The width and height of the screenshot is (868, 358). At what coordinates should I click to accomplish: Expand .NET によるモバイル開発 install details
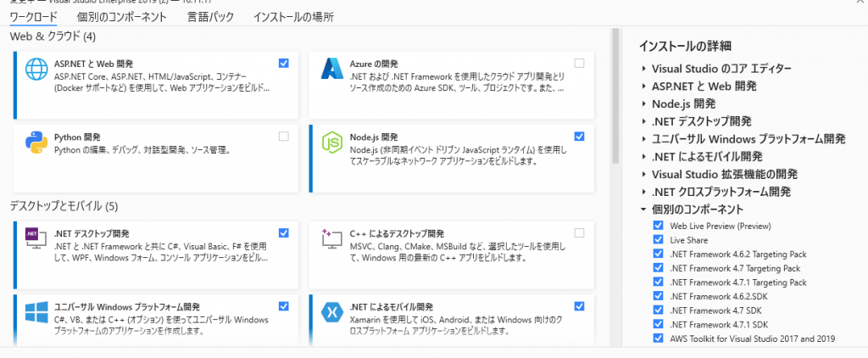(644, 157)
